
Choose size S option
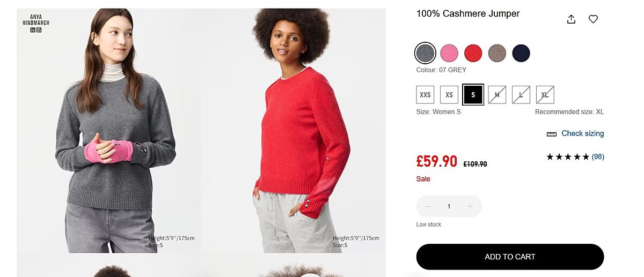(x=473, y=95)
